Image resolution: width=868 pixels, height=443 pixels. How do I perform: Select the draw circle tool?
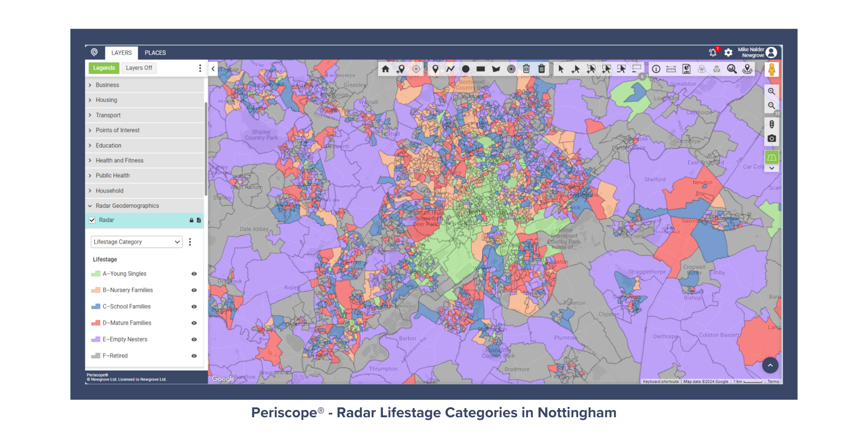pos(466,69)
